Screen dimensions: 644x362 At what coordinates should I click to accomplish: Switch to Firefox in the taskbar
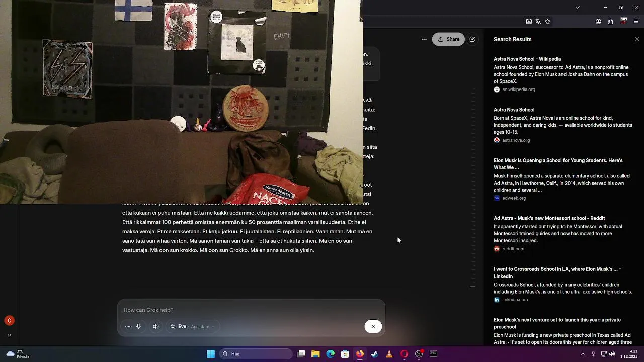[x=360, y=354]
